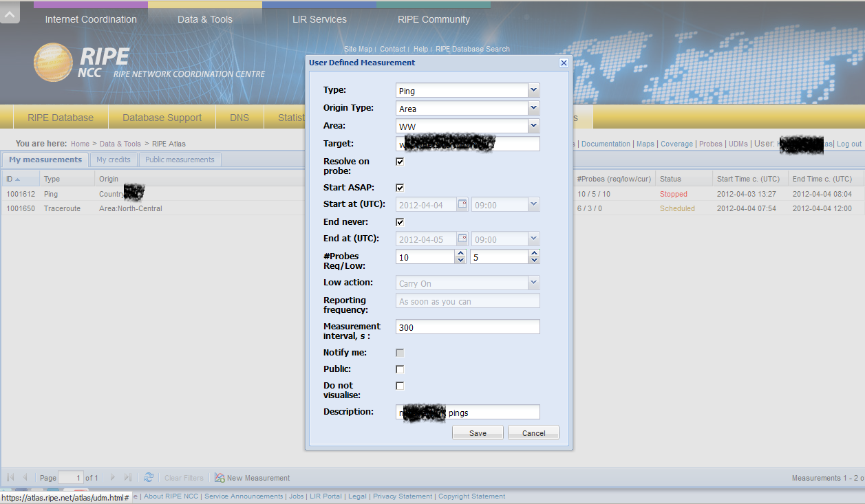Focus the Target input field

coord(468,144)
